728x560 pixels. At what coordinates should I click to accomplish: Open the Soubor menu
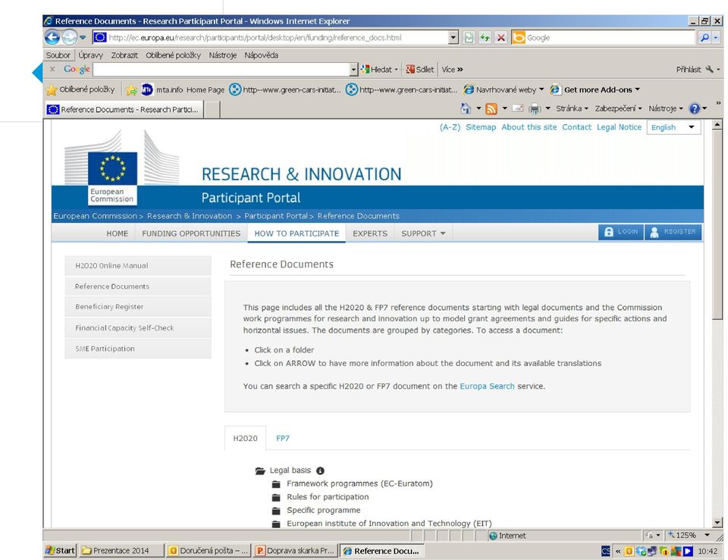[x=58, y=55]
